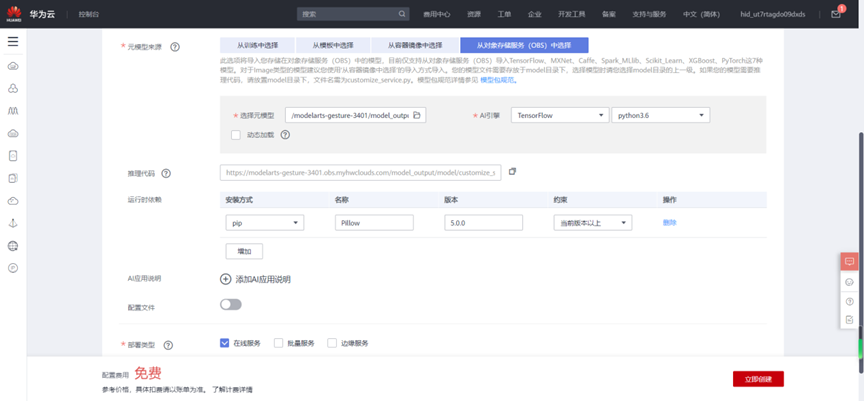This screenshot has height=401, width=864.
Task: Open 工单 in the top menu
Action: 504,14
